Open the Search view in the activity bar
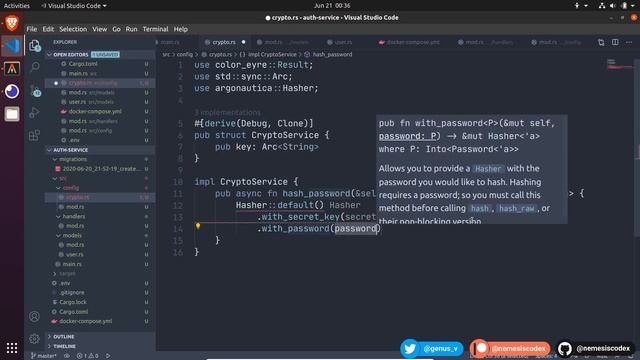640x360 pixels. [35, 67]
